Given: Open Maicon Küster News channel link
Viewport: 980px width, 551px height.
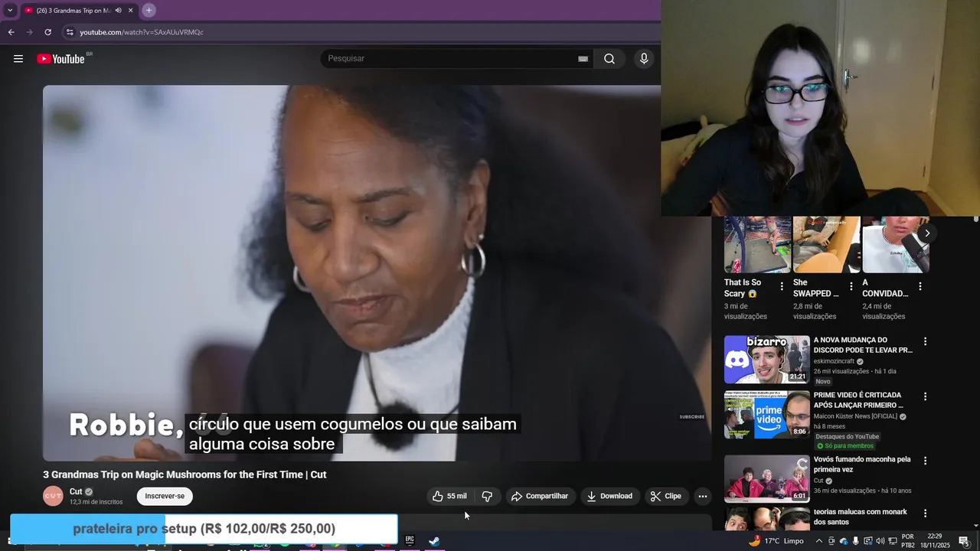Looking at the screenshot, I should pyautogui.click(x=855, y=416).
